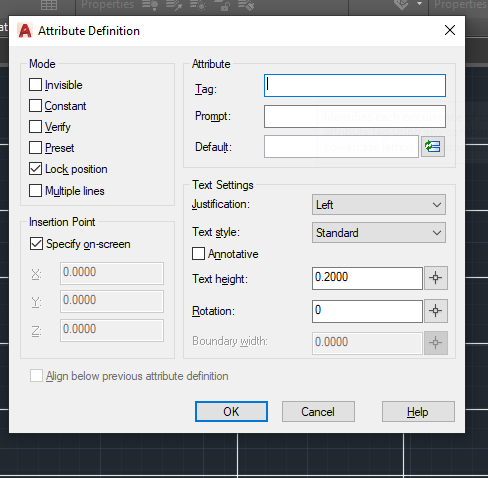Click the Cancel button

(318, 412)
